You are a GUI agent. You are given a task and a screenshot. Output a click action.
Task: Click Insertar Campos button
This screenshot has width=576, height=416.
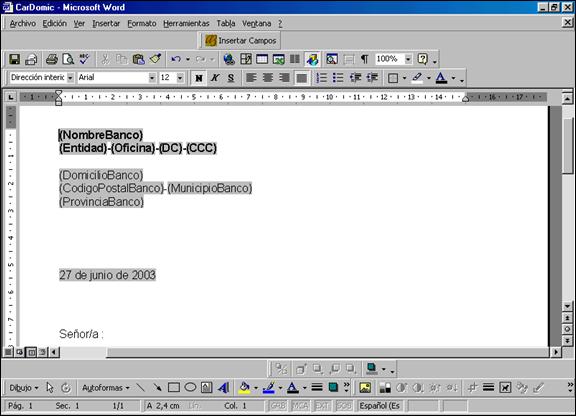[x=241, y=40]
